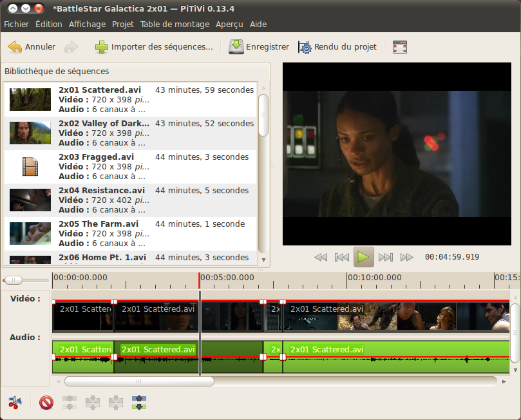
Task: Click the 00:10:00.000 ruler mark
Action: 375,278
